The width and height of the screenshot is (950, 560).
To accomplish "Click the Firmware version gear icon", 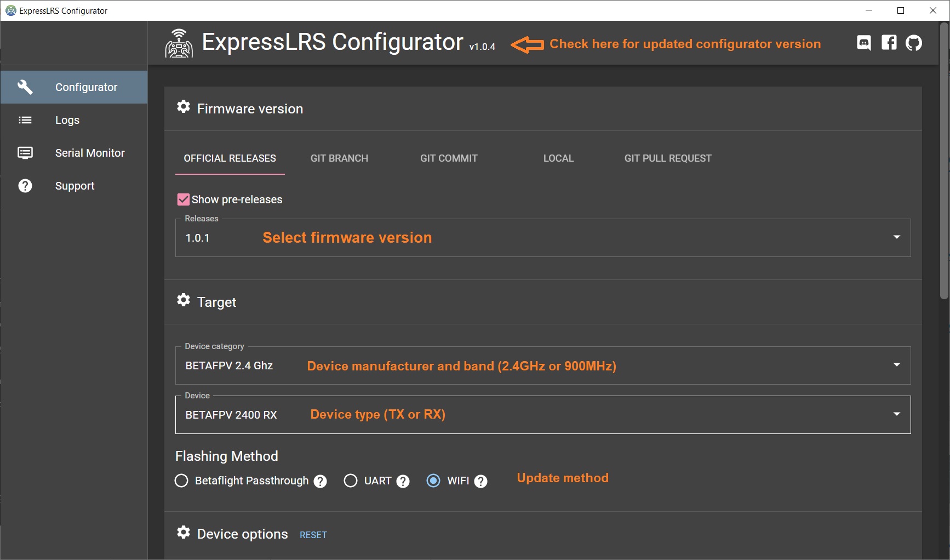I will [184, 107].
